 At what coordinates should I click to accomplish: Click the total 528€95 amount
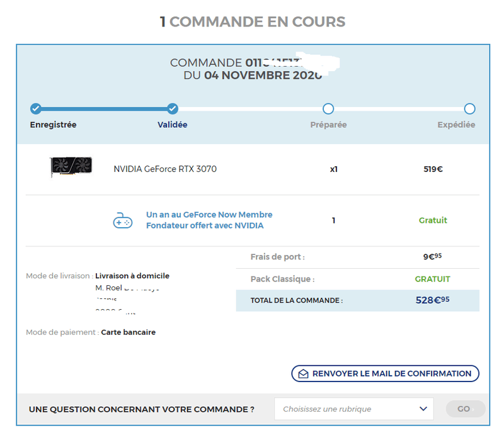coord(432,300)
